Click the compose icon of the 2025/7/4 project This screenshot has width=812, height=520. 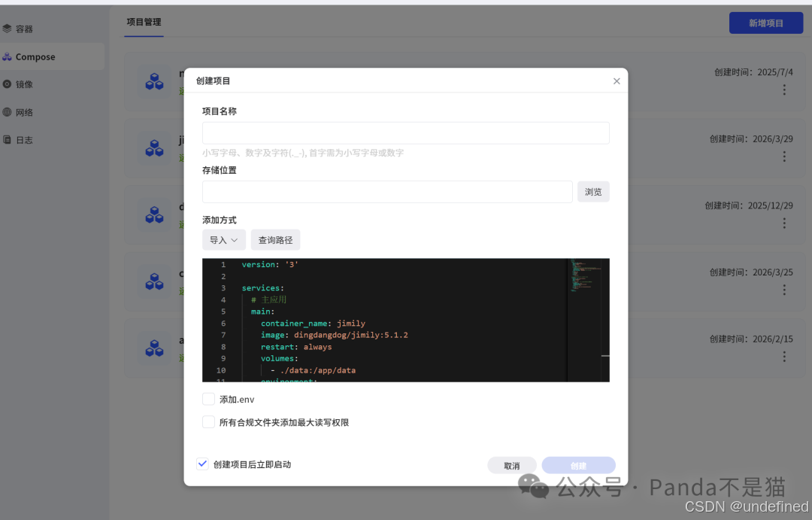pos(154,81)
